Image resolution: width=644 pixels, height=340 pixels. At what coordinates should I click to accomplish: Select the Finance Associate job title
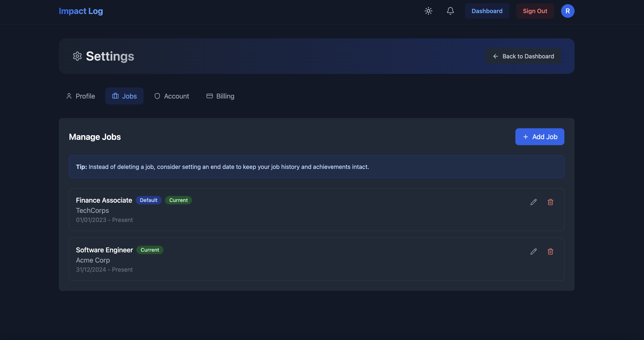104,200
